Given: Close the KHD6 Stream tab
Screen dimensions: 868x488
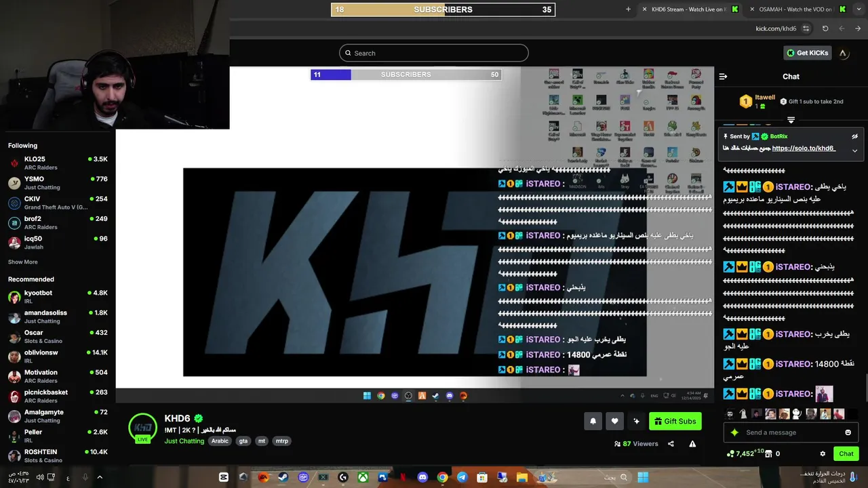Looking at the screenshot, I should pyautogui.click(x=644, y=9).
